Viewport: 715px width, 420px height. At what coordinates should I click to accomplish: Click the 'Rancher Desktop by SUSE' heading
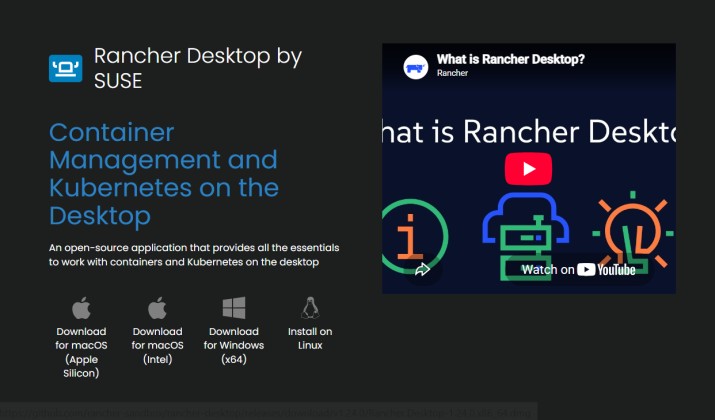(198, 68)
